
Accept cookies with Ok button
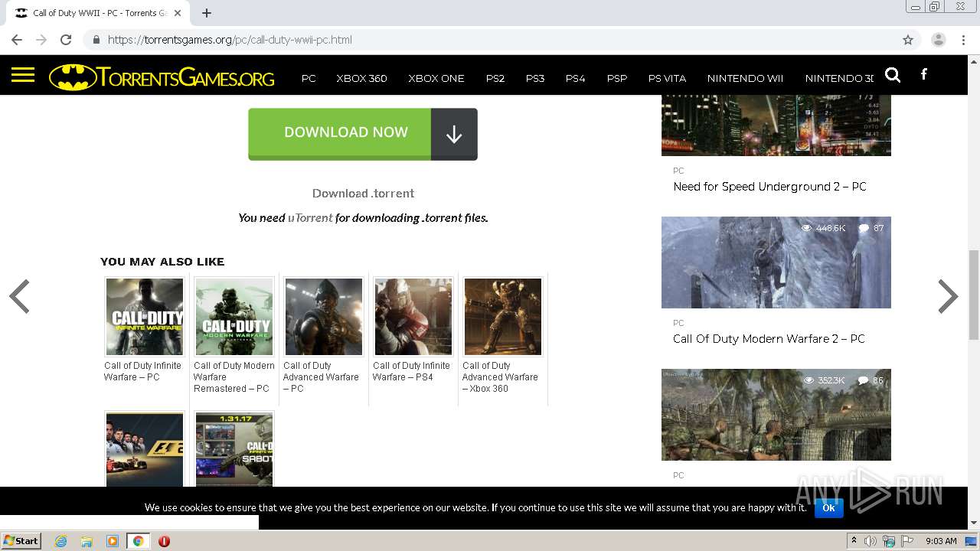828,507
